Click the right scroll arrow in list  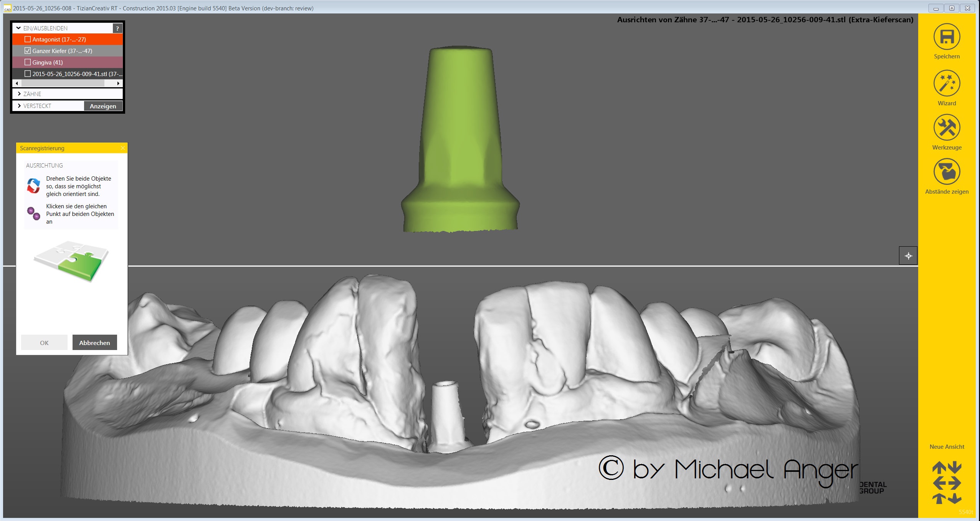(x=118, y=83)
